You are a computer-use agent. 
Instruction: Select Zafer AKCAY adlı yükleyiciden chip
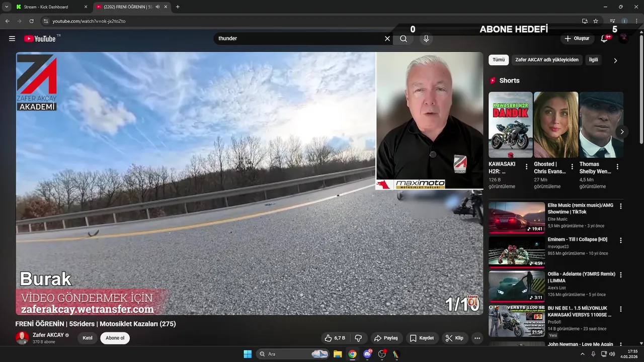point(547,60)
